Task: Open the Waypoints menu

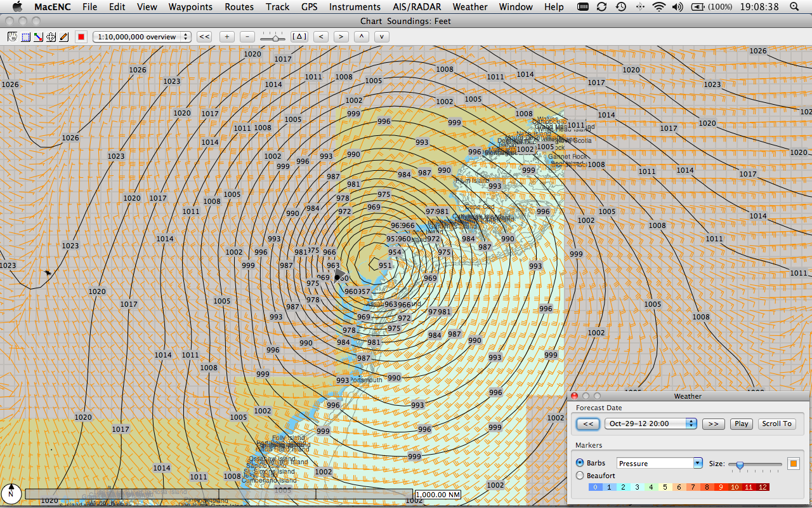Action: click(x=191, y=7)
